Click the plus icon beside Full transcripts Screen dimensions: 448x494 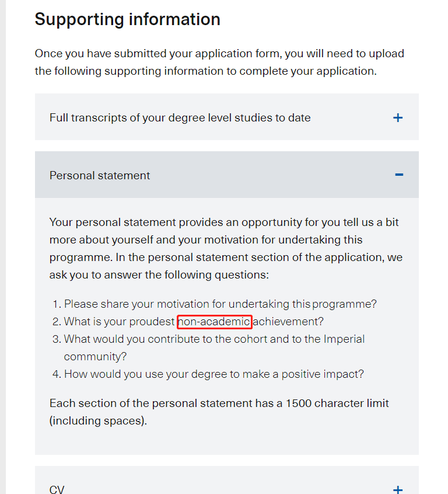[x=398, y=118]
